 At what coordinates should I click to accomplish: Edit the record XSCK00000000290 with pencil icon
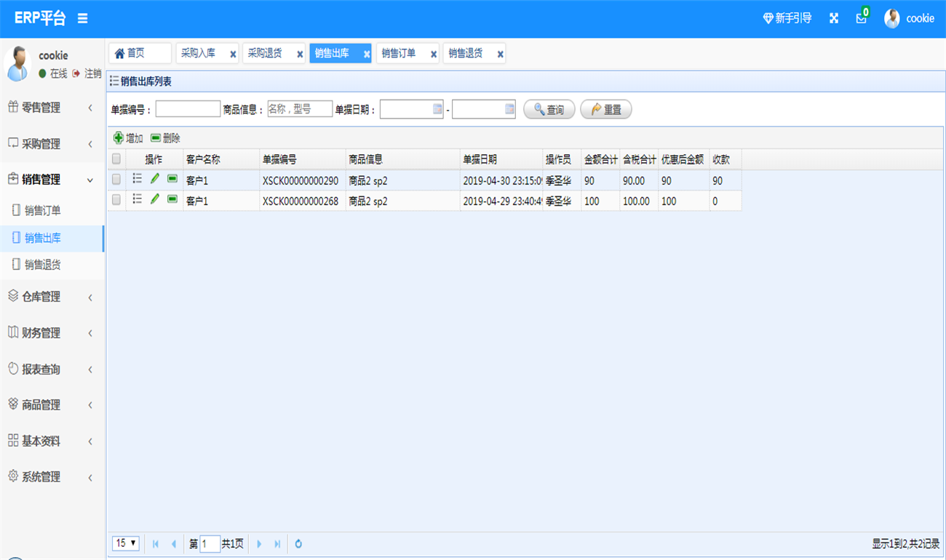pyautogui.click(x=154, y=179)
